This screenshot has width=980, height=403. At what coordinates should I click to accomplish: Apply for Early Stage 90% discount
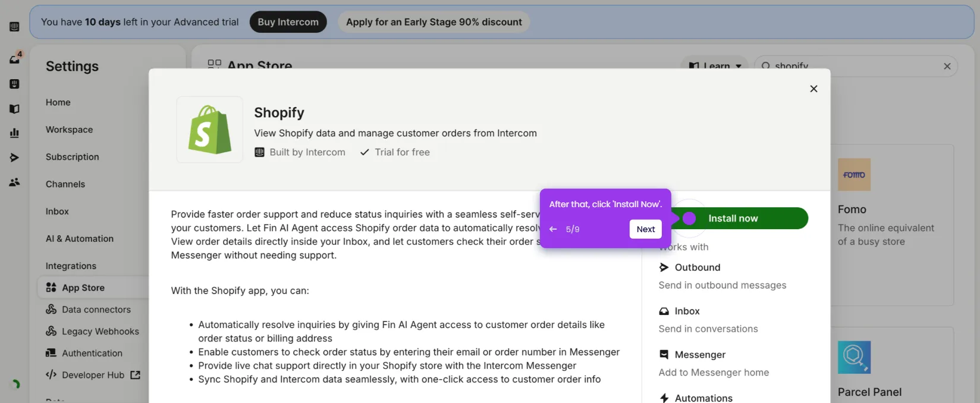[434, 22]
